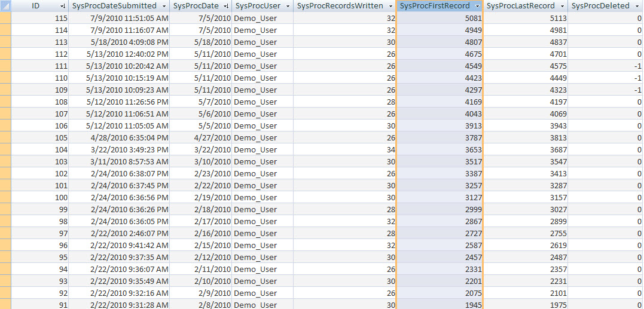Click deleted value 0 in row 115

605,18
